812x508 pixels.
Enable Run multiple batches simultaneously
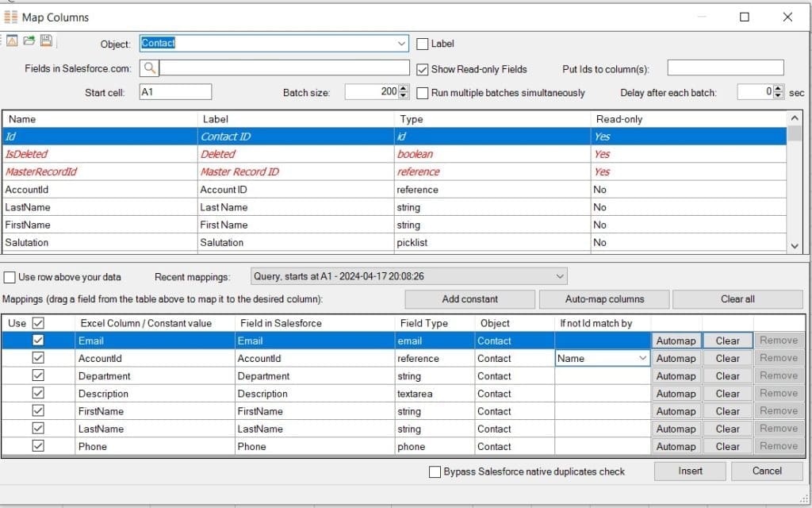click(422, 93)
